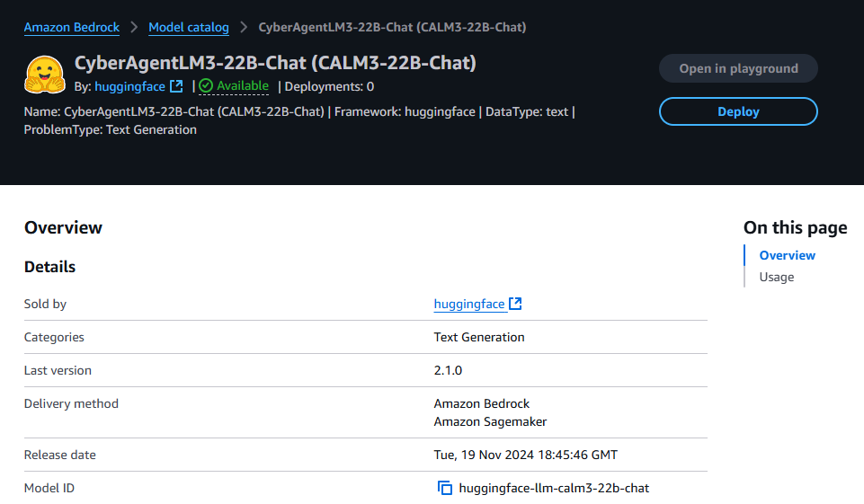The image size is (864, 504).
Task: Click Open in playground button
Action: tap(738, 68)
